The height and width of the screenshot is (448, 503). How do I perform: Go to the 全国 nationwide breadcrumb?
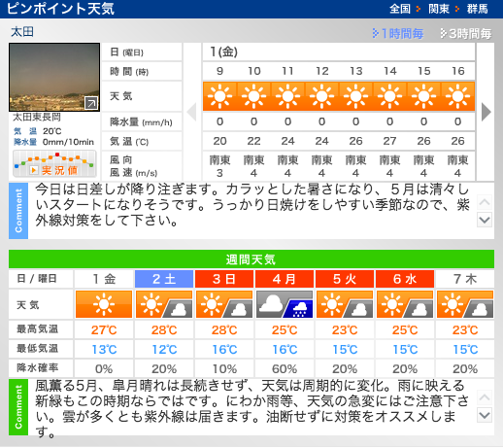(x=400, y=9)
